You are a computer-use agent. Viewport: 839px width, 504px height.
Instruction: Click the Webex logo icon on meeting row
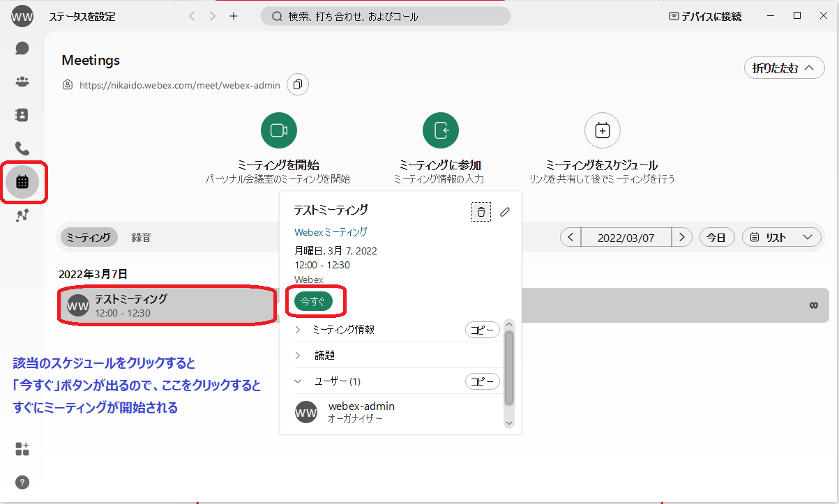813,305
